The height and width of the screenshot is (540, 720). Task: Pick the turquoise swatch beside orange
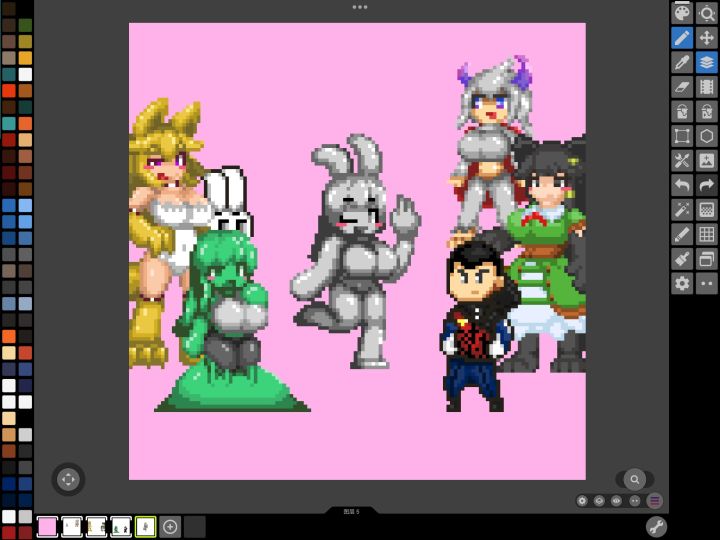click(9, 123)
